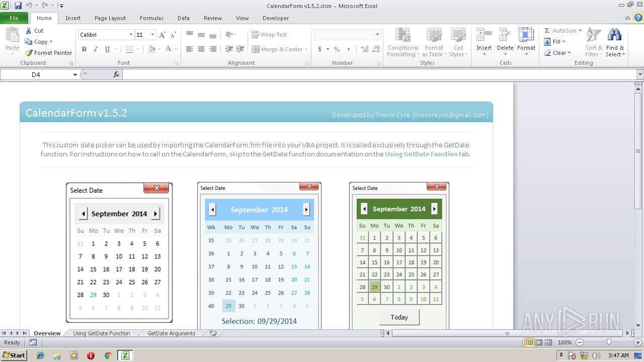Open the font size dropdown
This screenshot has width=644, height=362.
coord(152,35)
